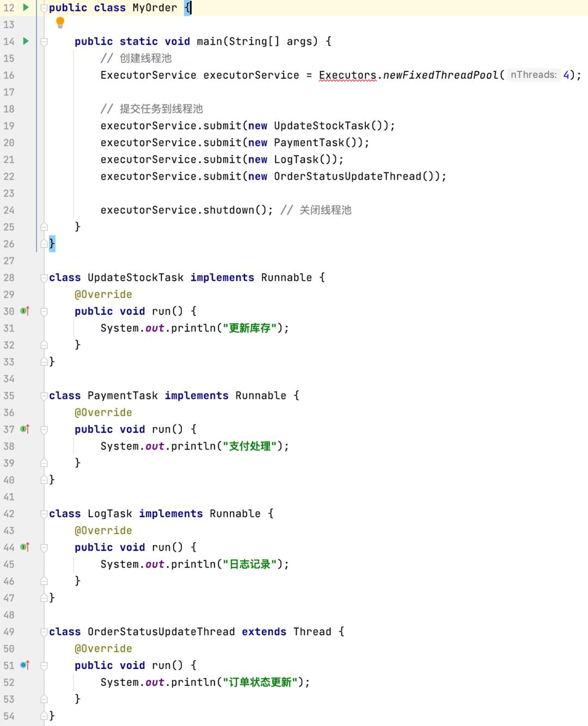
Task: Click OrderStatusUpdateThread in line 22 submit call
Action: pyautogui.click(x=347, y=176)
